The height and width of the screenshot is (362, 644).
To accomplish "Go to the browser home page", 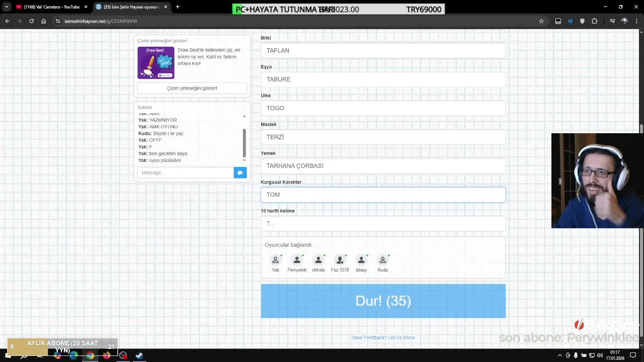I will click(x=43, y=21).
